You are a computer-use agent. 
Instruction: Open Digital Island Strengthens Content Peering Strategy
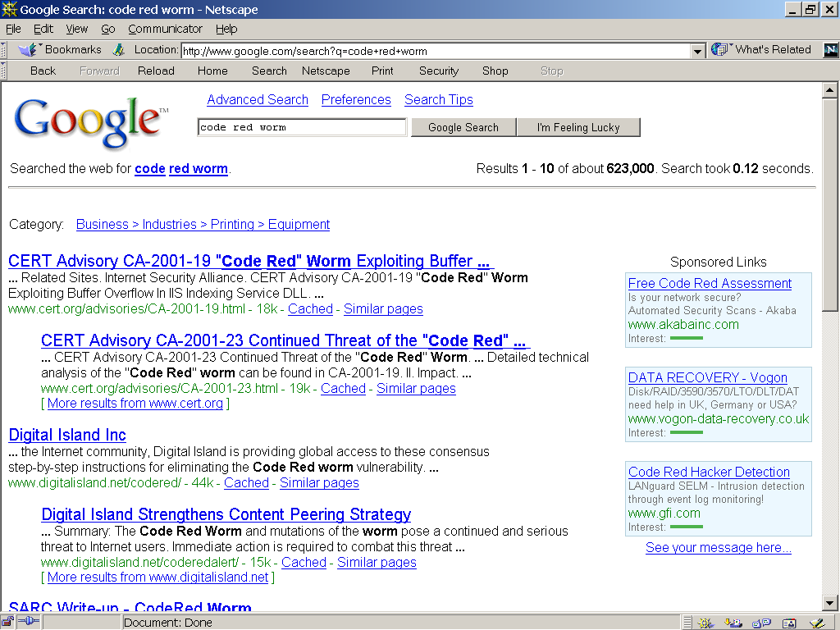(x=226, y=514)
